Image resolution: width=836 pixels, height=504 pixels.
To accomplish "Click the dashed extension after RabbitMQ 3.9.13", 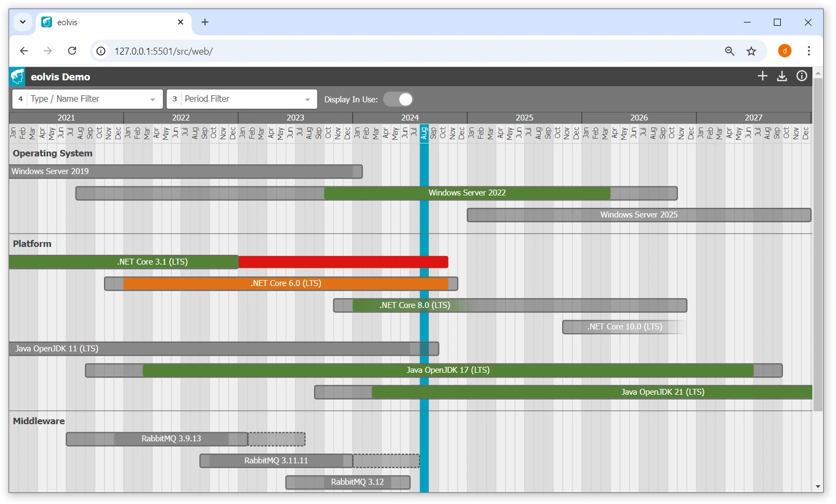I will click(x=277, y=439).
